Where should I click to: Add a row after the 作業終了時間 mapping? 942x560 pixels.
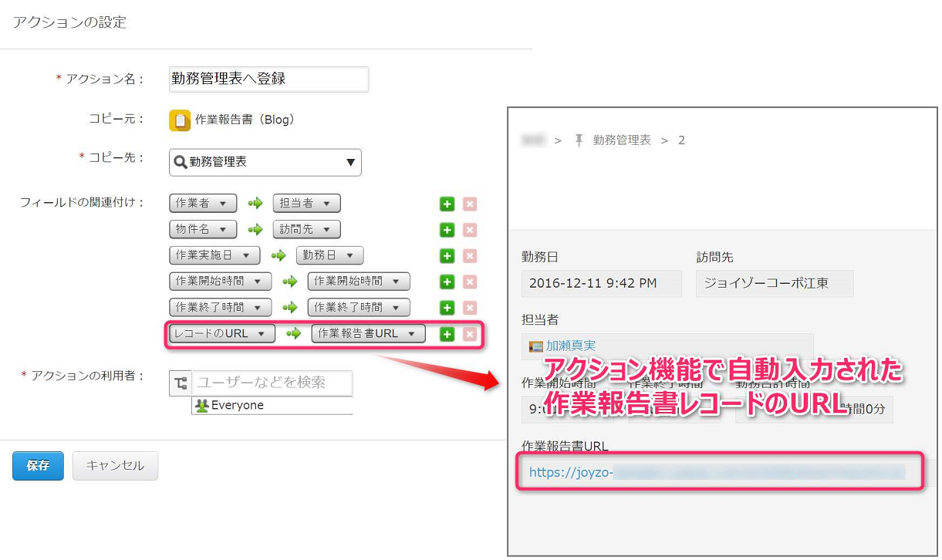[x=447, y=307]
